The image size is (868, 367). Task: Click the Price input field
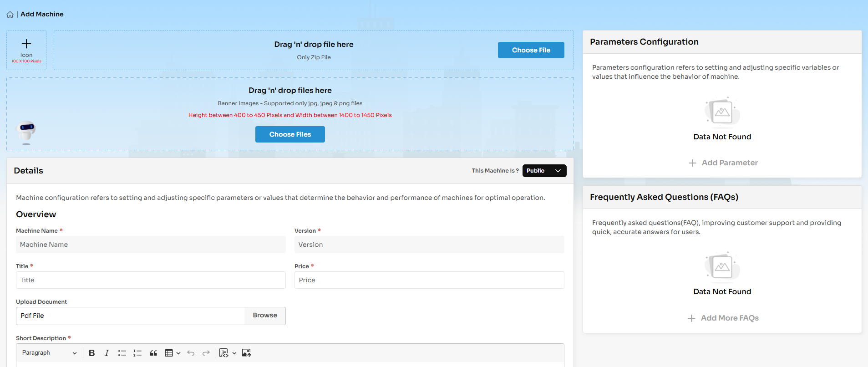point(429,280)
